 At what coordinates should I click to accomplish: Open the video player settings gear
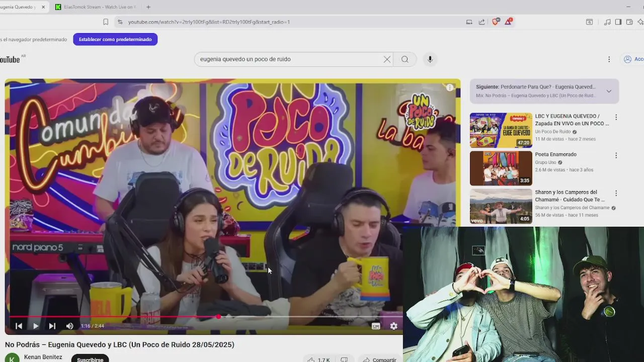394,326
